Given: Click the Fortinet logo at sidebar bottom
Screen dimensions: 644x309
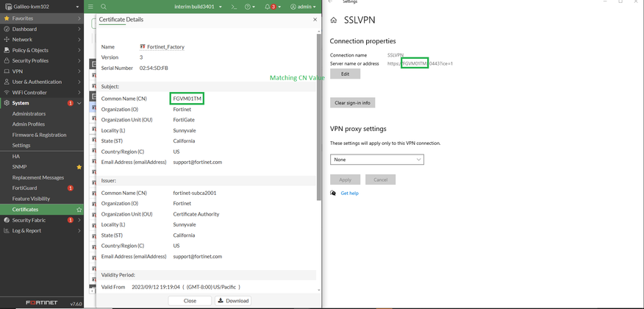Looking at the screenshot, I should coord(42,303).
